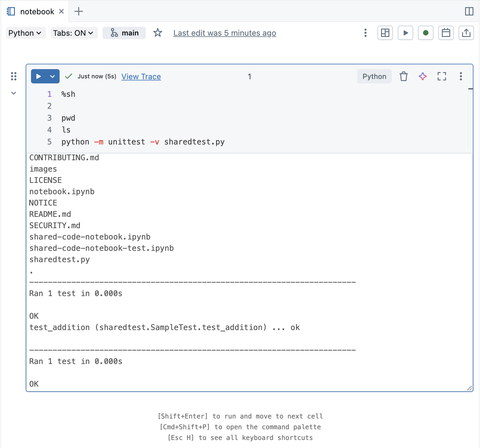Click the cell run success checkmark

tap(68, 77)
